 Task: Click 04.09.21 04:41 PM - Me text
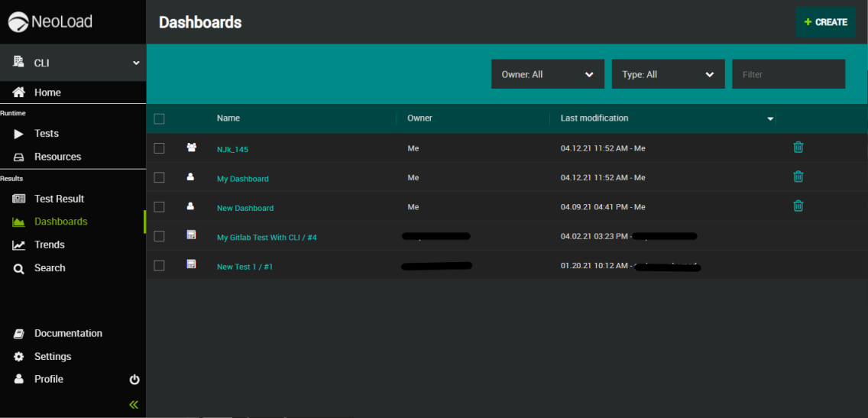[603, 207]
